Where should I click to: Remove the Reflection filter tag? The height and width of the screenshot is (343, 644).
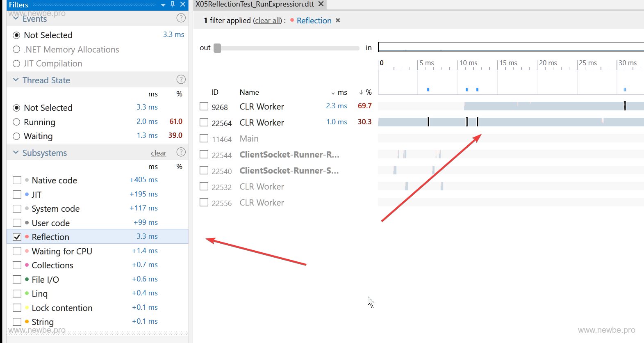[338, 21]
